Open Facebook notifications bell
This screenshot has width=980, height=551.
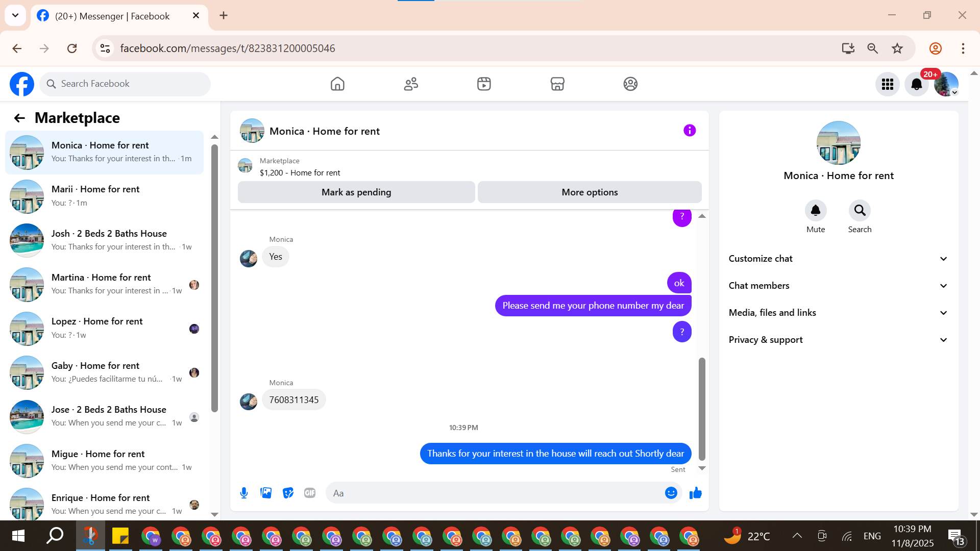(x=916, y=84)
